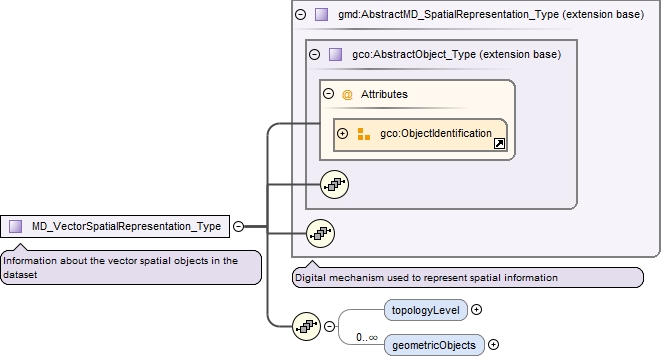Expand the geometricObjects element
The width and height of the screenshot is (662, 361).
(493, 345)
